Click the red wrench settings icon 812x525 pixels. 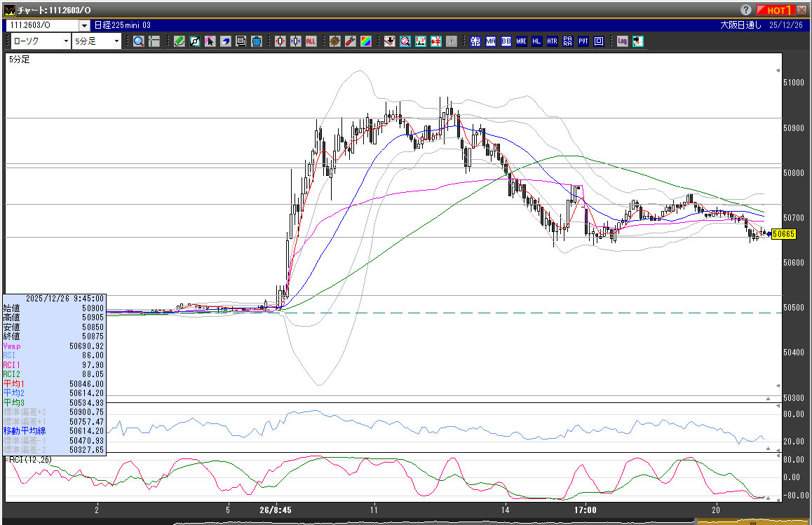(x=350, y=41)
